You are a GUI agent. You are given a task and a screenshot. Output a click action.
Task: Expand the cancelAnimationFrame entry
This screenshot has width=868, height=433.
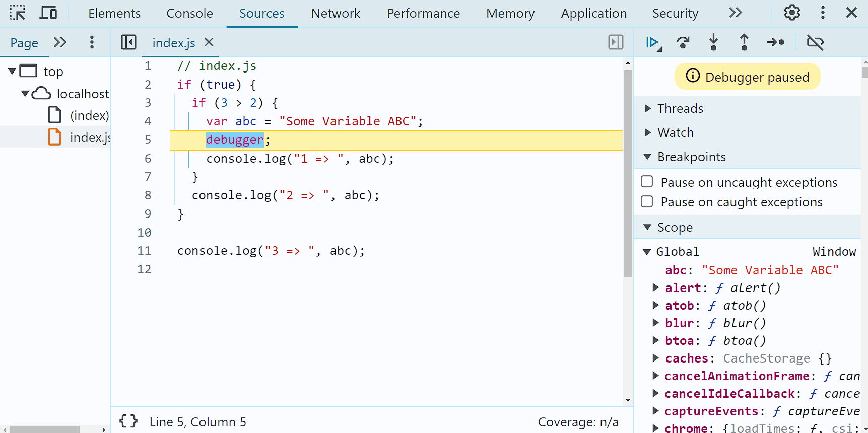pos(655,376)
